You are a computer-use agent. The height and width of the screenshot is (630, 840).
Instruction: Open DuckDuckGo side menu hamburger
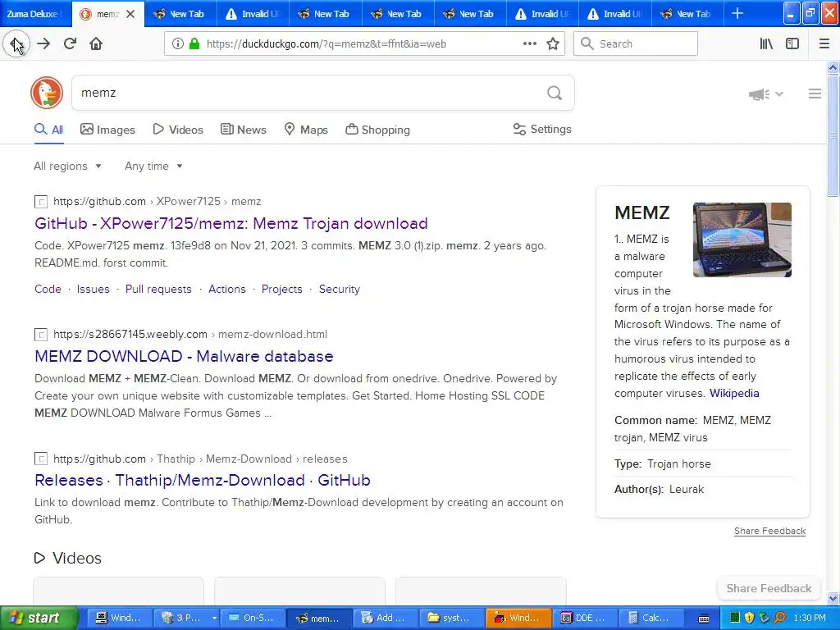pyautogui.click(x=815, y=94)
